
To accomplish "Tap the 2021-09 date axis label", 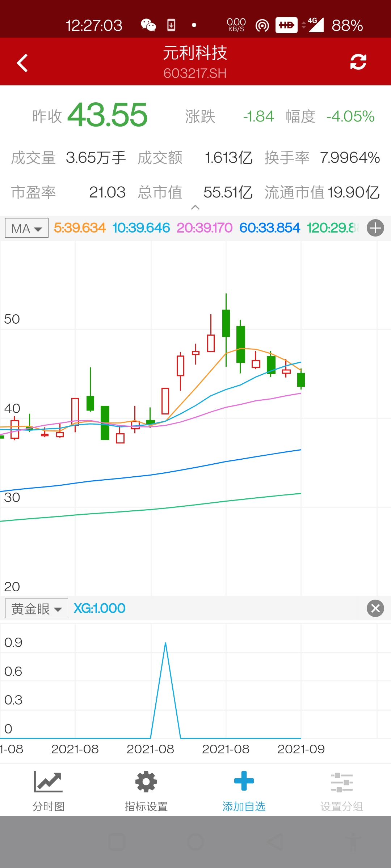I will (x=301, y=749).
